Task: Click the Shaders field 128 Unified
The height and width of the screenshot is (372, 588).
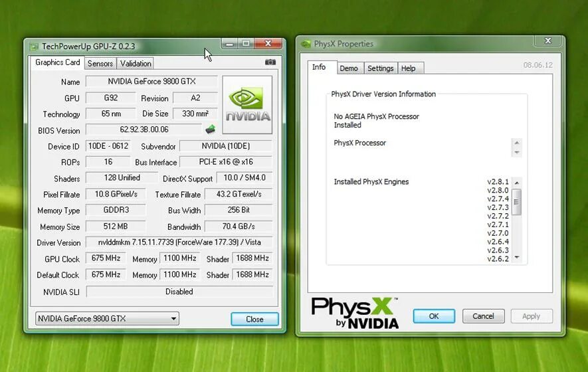Action: [x=122, y=177]
